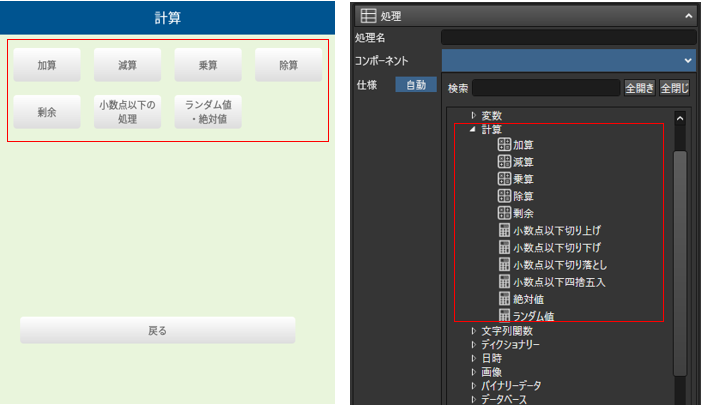
Task: Select 小数点以下切り上げ in the tree
Action: [x=557, y=230]
